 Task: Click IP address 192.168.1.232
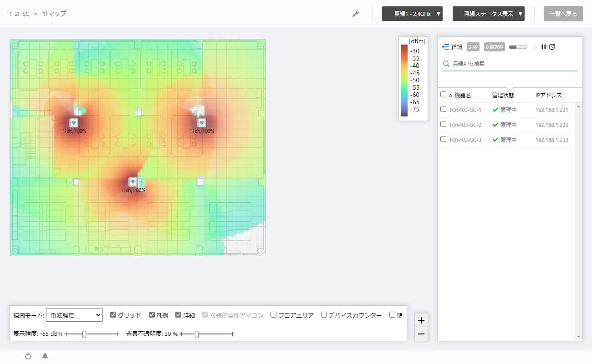click(x=552, y=125)
